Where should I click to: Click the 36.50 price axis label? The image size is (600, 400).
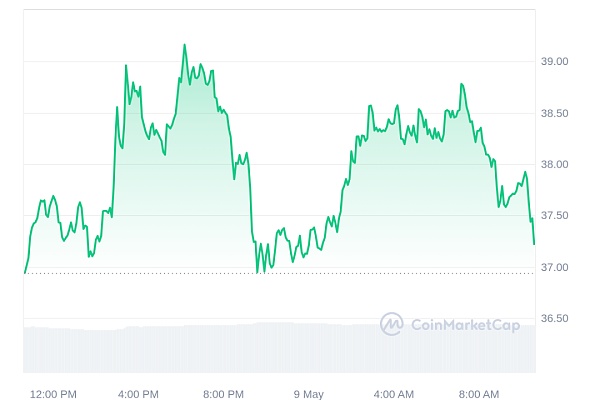point(554,318)
